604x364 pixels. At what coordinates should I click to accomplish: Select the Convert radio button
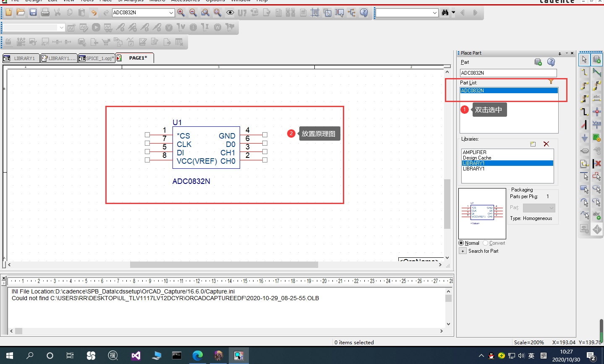tap(486, 243)
